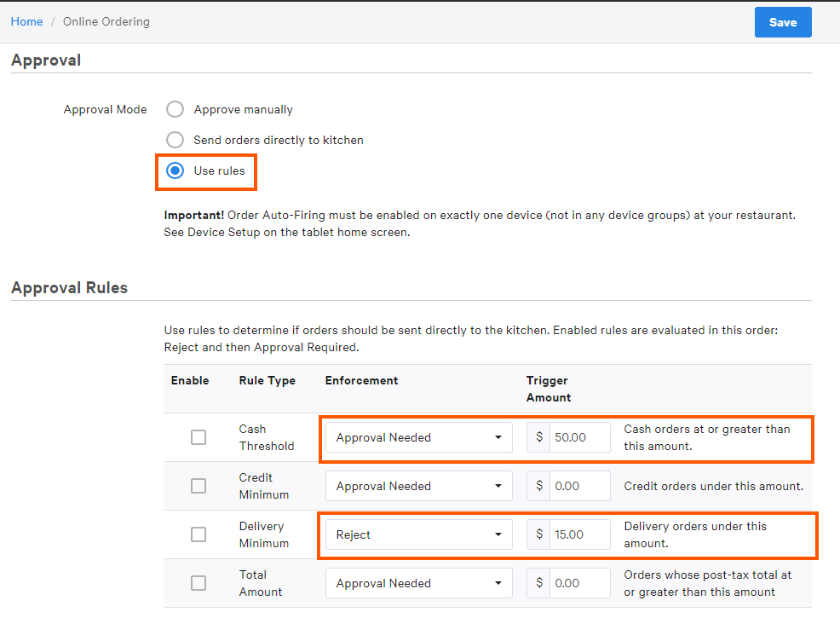This screenshot has width=840, height=618.
Task: Click the caret on Cash Threshold's Approval Needed selector
Action: point(500,436)
